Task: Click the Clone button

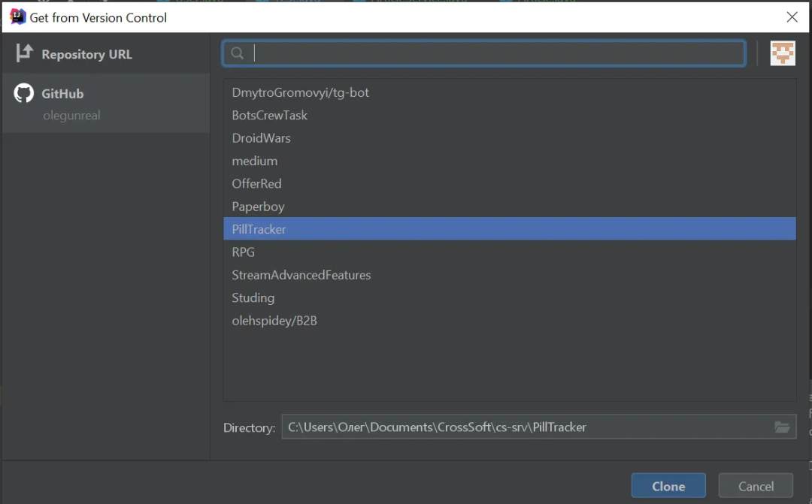Action: click(668, 486)
